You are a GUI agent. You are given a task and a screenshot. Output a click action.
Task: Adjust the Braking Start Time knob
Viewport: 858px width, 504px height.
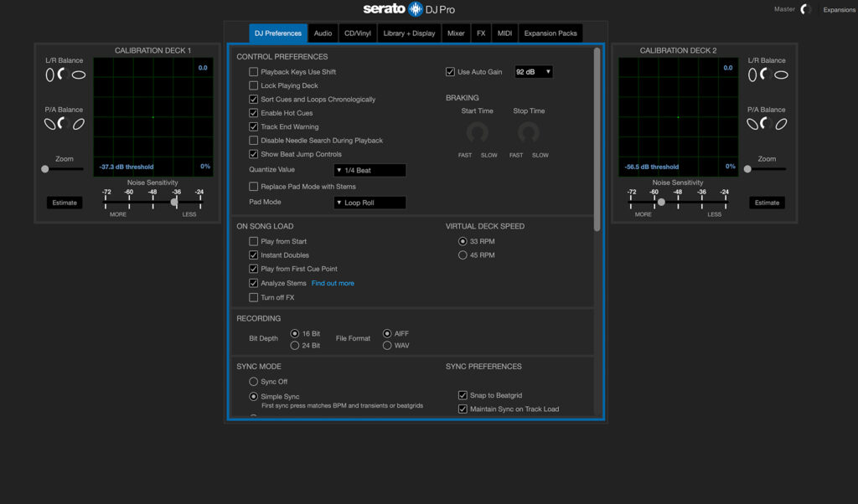click(x=478, y=132)
